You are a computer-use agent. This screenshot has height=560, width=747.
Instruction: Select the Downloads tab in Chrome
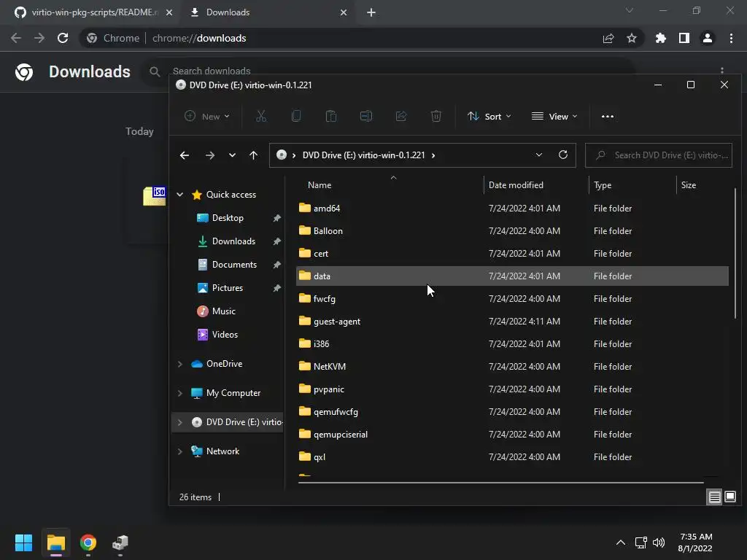click(x=269, y=12)
